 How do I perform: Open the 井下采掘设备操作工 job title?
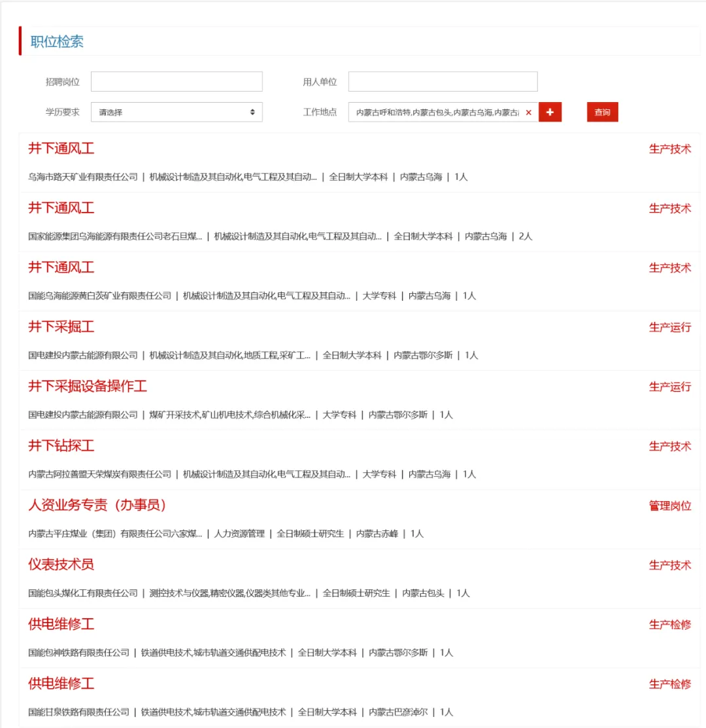(88, 387)
